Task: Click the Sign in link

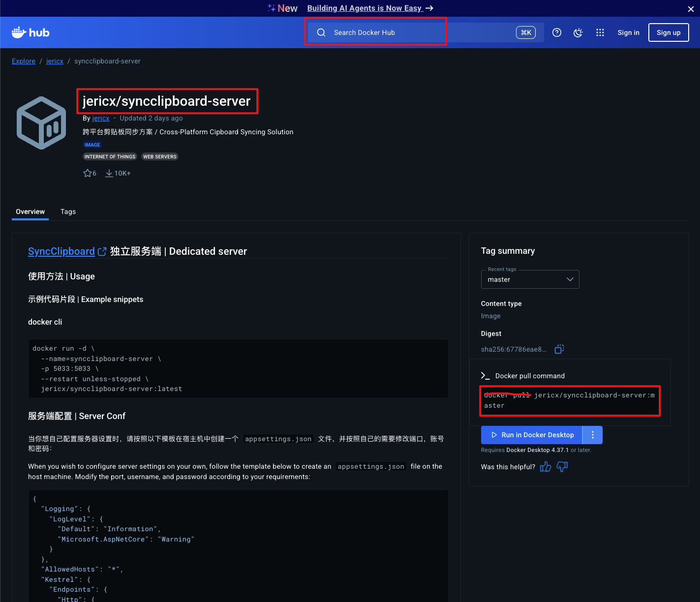Action: pos(629,32)
